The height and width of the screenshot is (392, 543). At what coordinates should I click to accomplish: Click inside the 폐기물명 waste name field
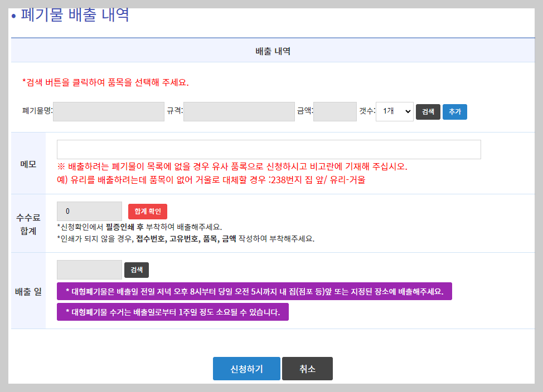tap(109, 111)
